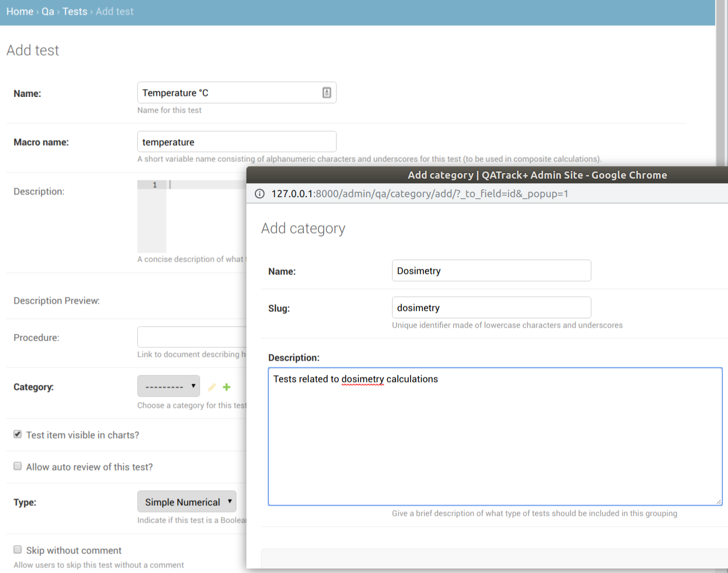Click the category Name field containing Dosimetry
Screen dimensions: 728x573
pyautogui.click(x=492, y=271)
